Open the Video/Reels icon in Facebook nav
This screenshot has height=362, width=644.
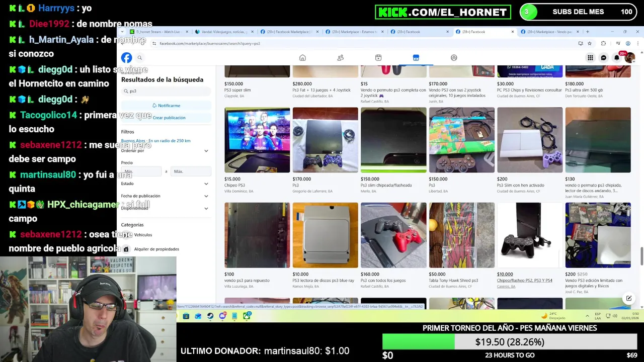click(x=378, y=58)
